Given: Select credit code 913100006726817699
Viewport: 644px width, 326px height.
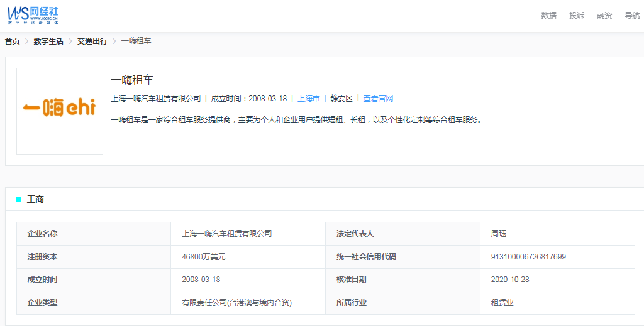Looking at the screenshot, I should click(528, 257).
